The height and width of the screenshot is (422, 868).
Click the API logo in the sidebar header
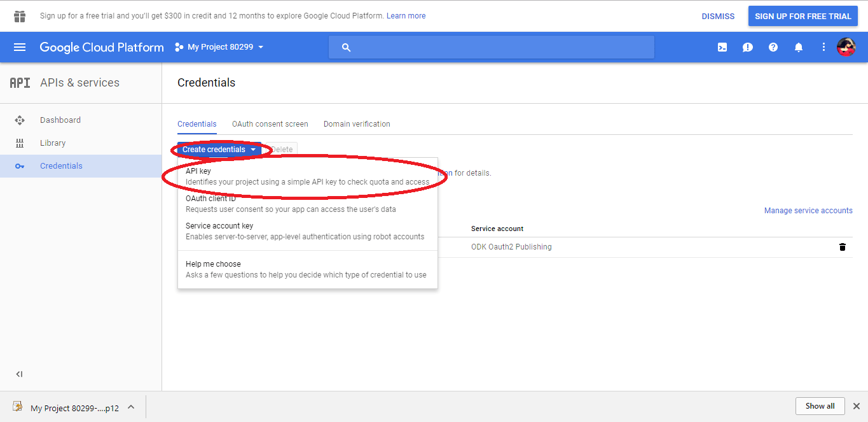pos(20,83)
